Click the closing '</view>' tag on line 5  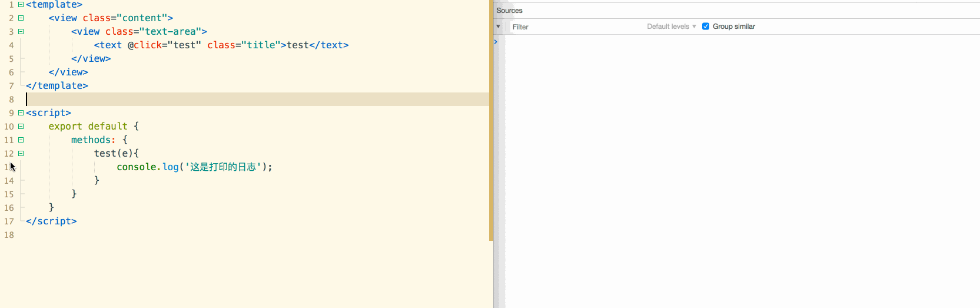coord(91,59)
